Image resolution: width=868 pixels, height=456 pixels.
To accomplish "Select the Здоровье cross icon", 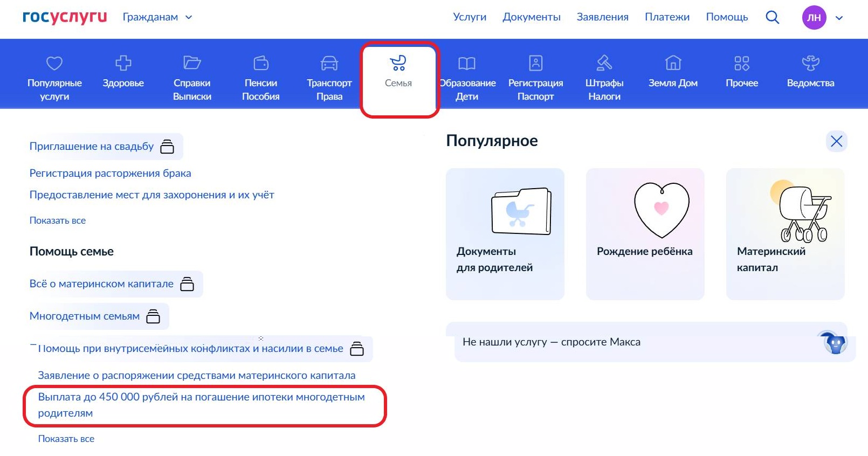I will 123,63.
